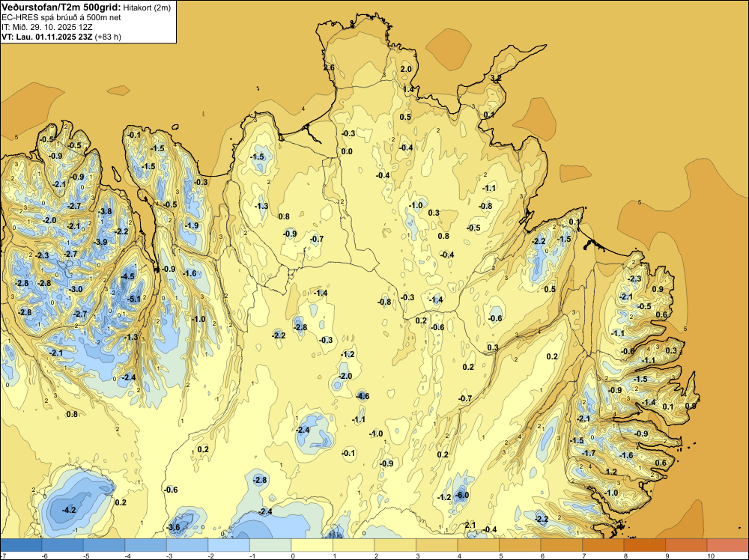749x560 pixels.
Task: Click the -4.2 temperature value
Action: tap(69, 510)
